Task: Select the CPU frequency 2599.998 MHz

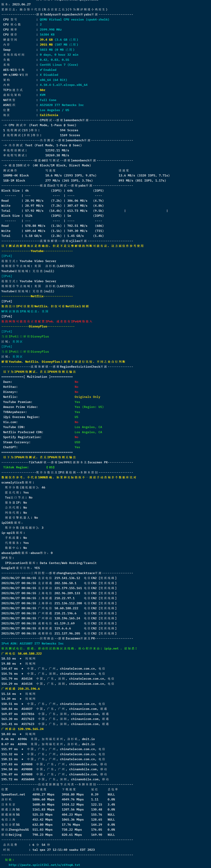Action: coord(51,30)
